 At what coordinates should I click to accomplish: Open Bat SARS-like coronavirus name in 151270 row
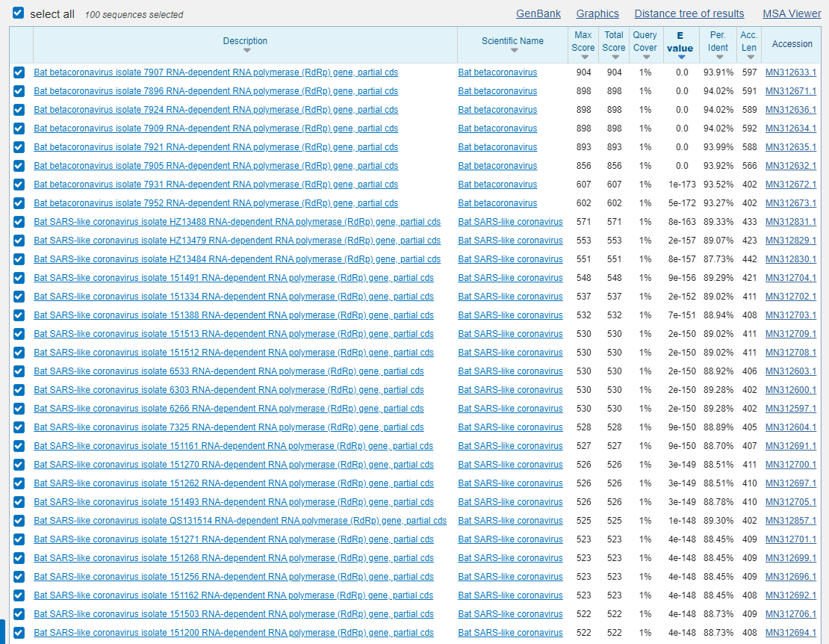[510, 465]
